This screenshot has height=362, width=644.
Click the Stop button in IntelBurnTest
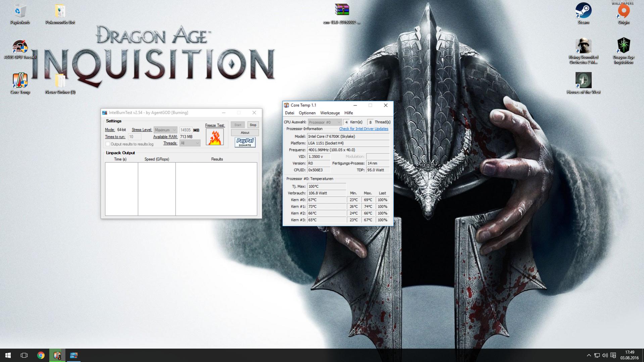point(253,125)
